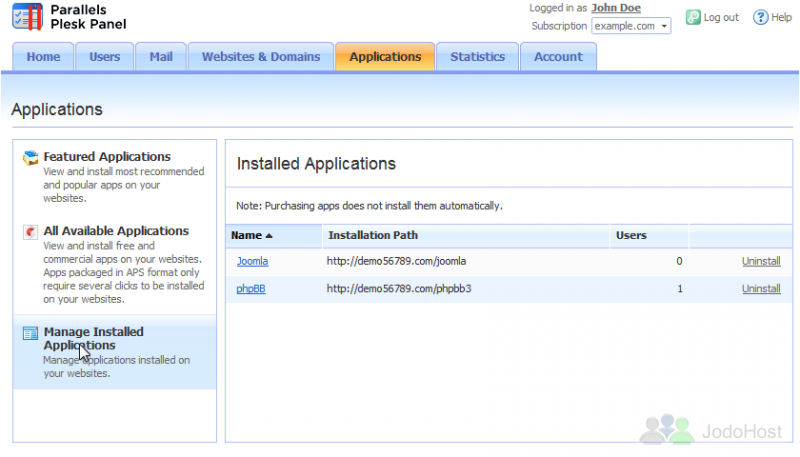The height and width of the screenshot is (457, 800).
Task: Click Manage Installed Applications description text
Action: pos(117,367)
